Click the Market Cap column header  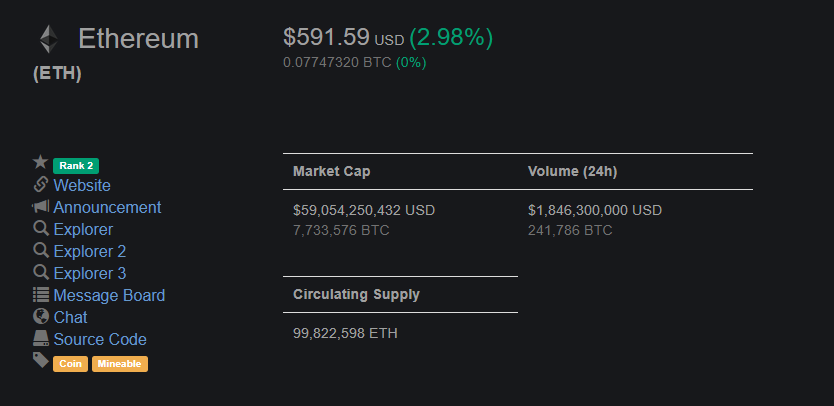pyautogui.click(x=332, y=171)
